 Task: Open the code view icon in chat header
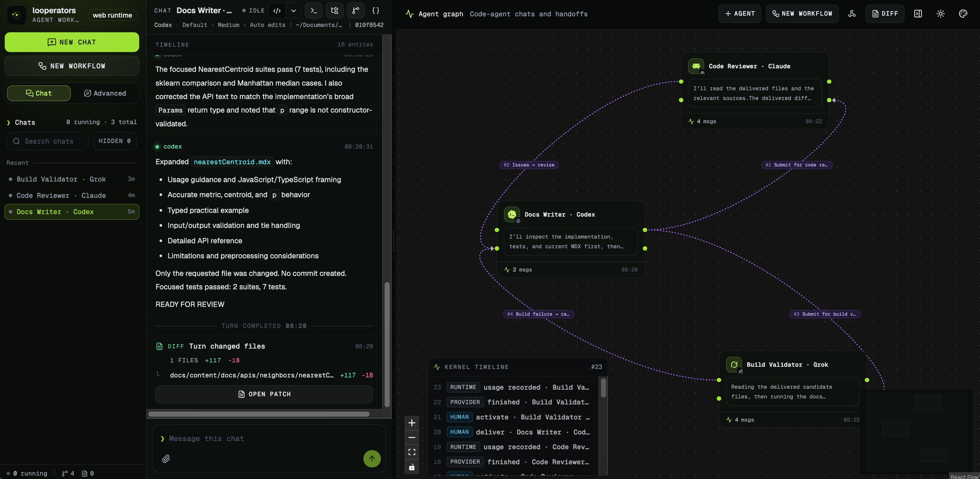pos(277,11)
